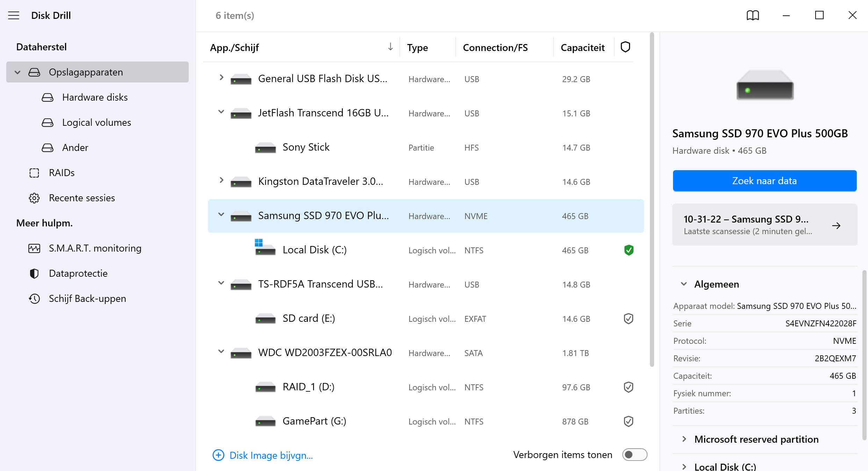Click the large Samsung SSD drive image
868x471 pixels.
765,85
